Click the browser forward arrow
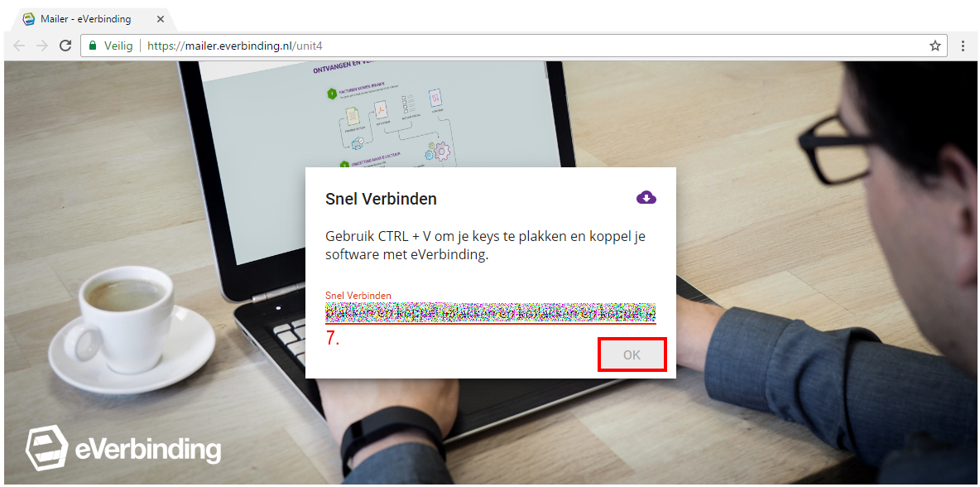 [42, 46]
